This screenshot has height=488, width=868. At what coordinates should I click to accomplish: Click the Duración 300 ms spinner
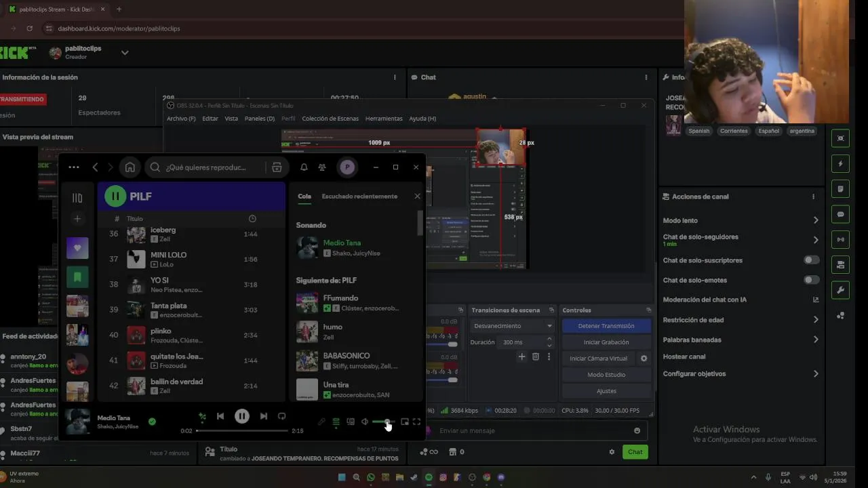pyautogui.click(x=526, y=342)
